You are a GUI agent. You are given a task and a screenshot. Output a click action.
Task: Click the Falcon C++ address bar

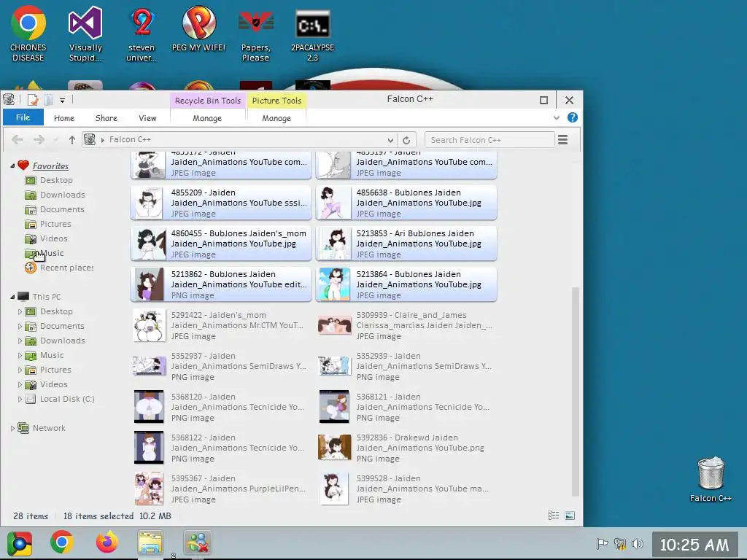coord(239,139)
